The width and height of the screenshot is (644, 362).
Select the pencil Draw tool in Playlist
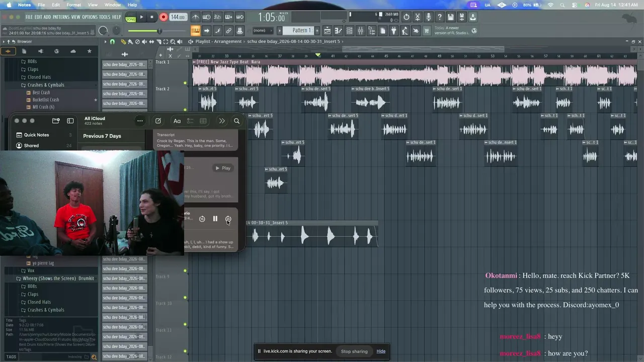(123, 42)
